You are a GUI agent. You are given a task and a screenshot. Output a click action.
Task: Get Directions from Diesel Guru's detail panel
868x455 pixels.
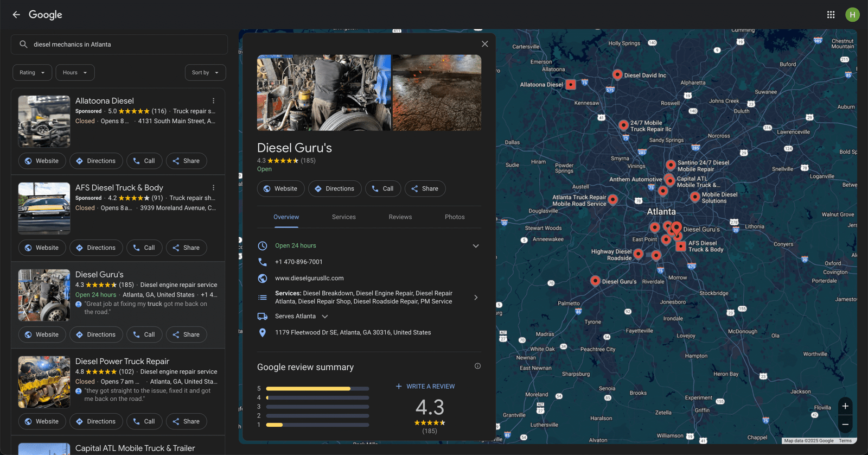[335, 189]
